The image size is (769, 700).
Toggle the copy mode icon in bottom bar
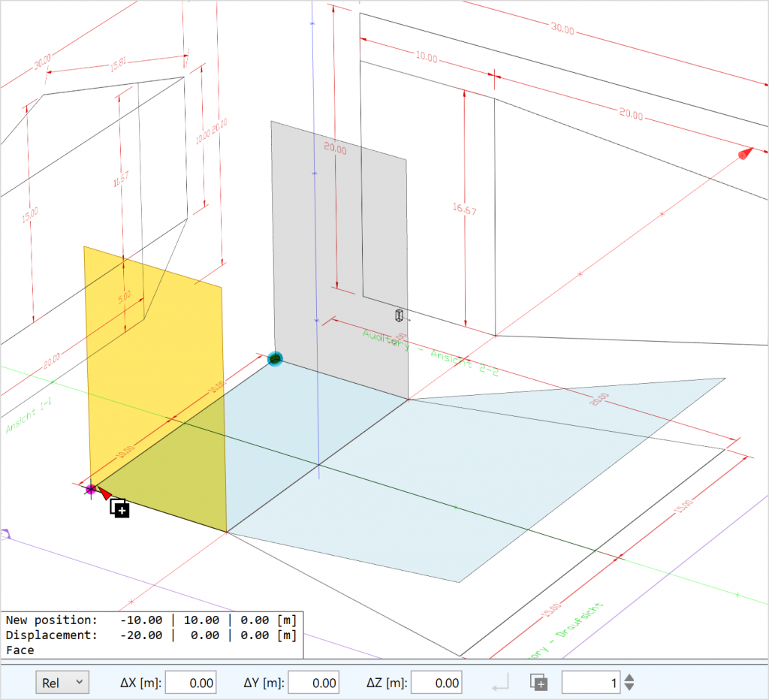point(538,682)
